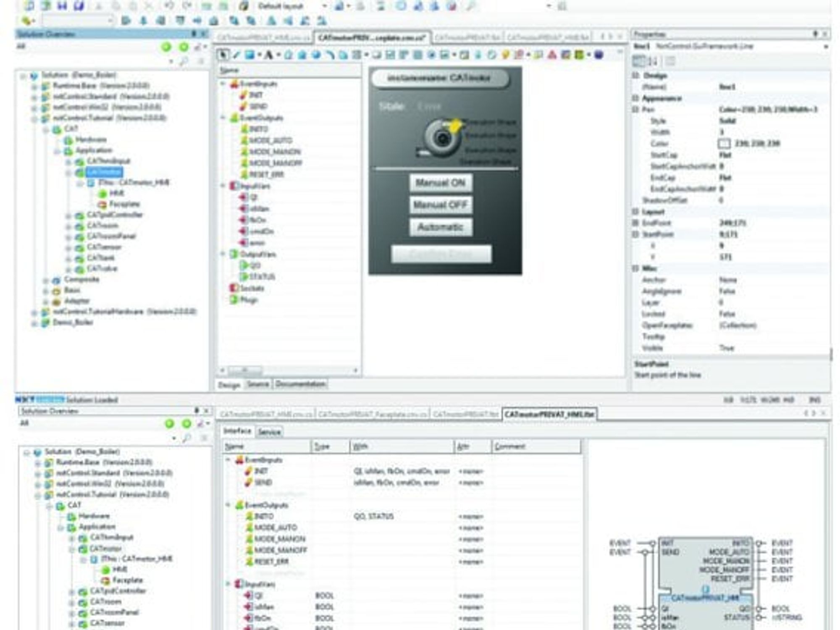The width and height of the screenshot is (840, 630).
Task: Pin the upper Solution Overview panel
Action: (194, 34)
